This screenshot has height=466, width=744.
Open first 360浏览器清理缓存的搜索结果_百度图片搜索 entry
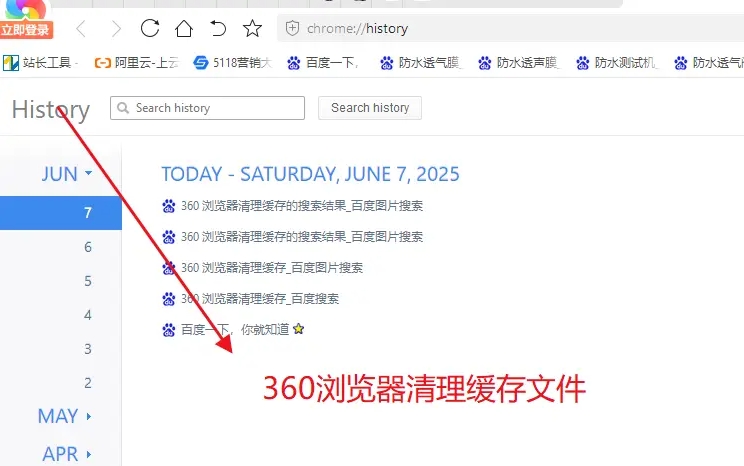tap(302, 206)
